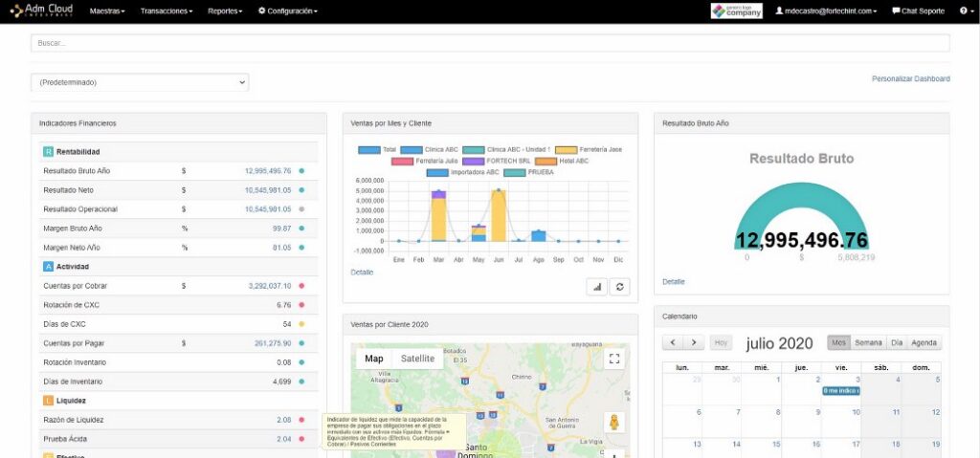
Task: Switch calendar to Semana view
Action: (868, 342)
